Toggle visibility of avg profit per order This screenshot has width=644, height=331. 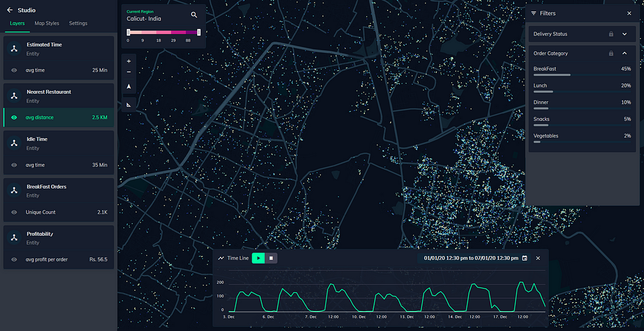click(14, 259)
